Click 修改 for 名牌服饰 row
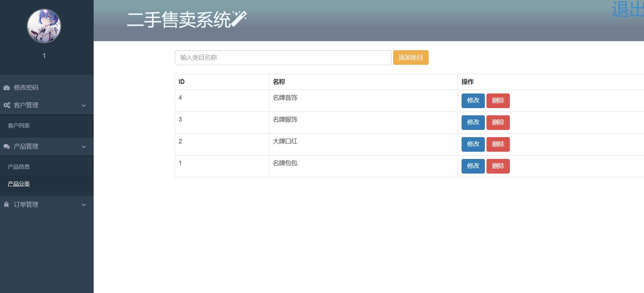Viewport: 644px width, 293px height. (x=473, y=123)
